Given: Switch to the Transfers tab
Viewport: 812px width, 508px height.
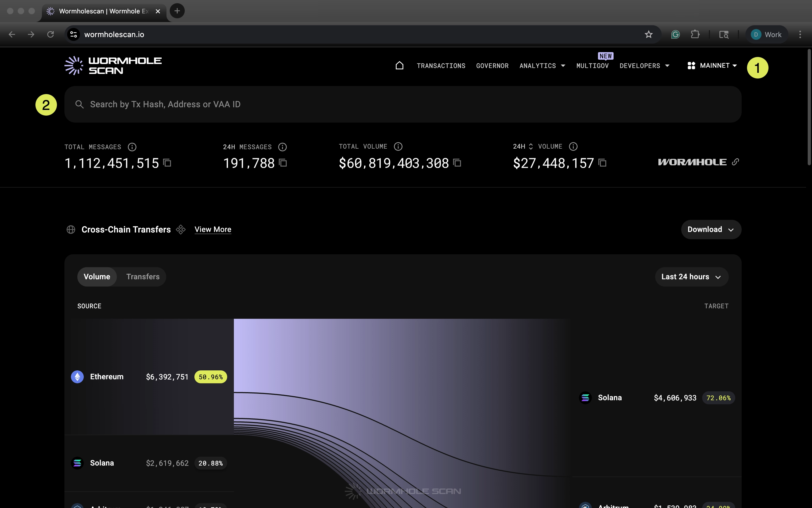Looking at the screenshot, I should click(x=143, y=277).
